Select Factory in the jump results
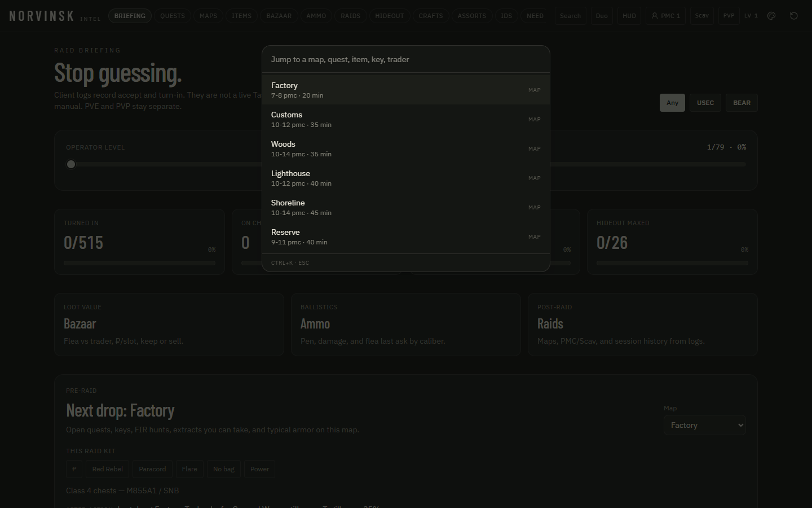The width and height of the screenshot is (812, 508). [x=406, y=90]
